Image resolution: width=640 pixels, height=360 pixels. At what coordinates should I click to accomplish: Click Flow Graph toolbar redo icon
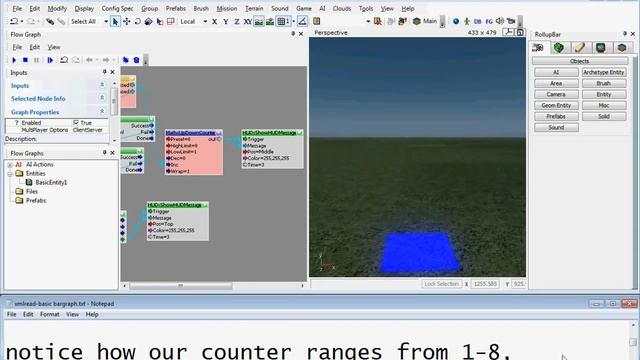click(x=76, y=60)
